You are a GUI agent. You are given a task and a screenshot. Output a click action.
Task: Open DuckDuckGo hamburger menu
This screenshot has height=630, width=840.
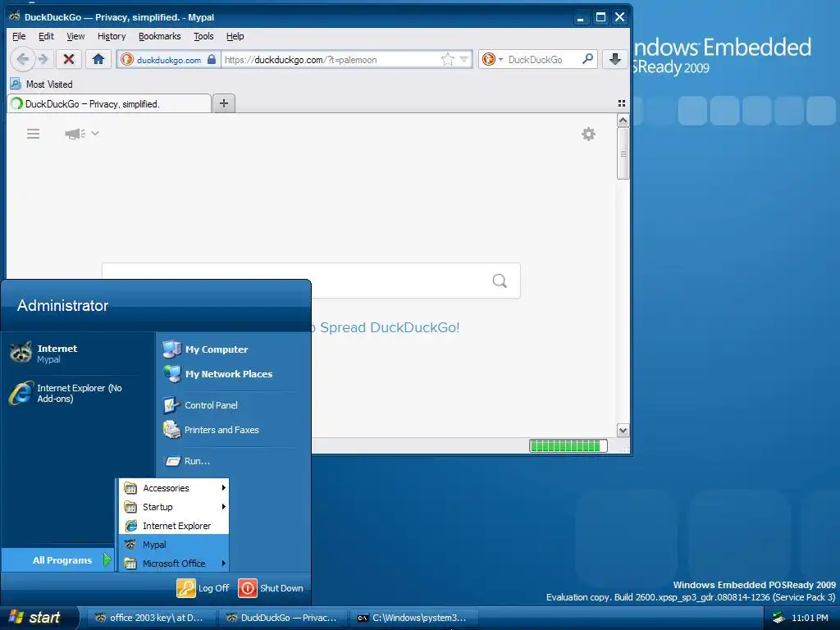click(x=33, y=134)
